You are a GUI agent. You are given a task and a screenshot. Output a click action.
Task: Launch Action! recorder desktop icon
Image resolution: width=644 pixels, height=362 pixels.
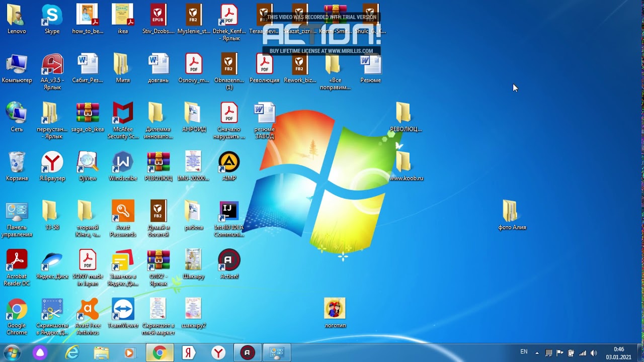click(x=229, y=264)
